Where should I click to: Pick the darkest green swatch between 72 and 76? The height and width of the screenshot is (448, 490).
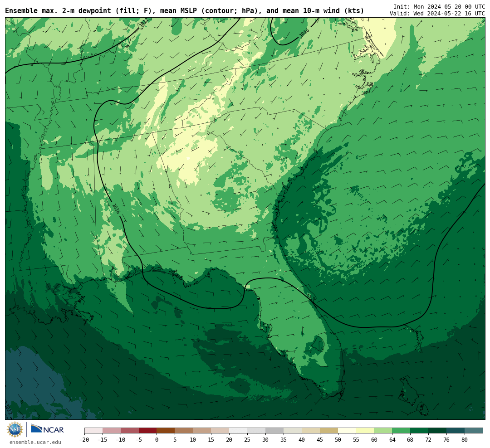[438, 431]
